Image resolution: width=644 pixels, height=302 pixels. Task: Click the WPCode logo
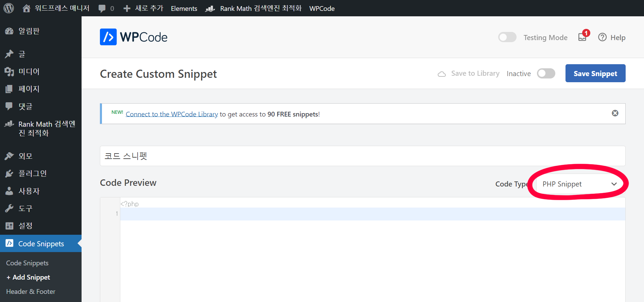[x=134, y=37]
